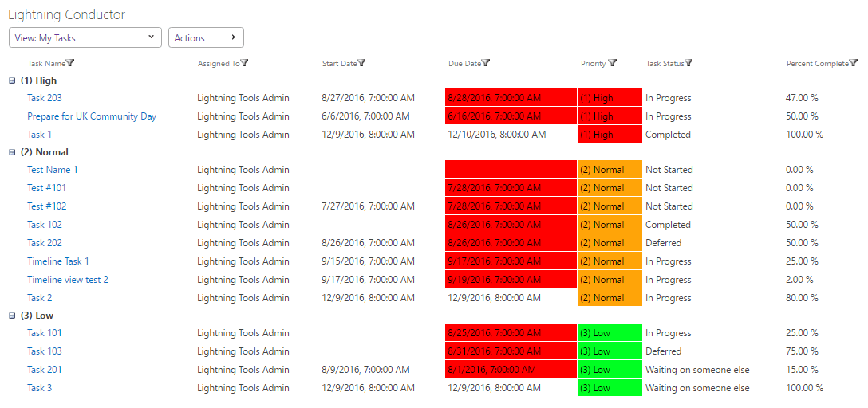868x408 pixels.
Task: Open the Assigned To column filter icon
Action: pos(245,63)
